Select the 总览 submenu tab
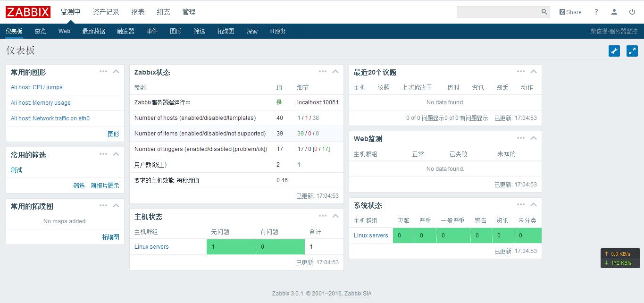644x303 pixels. pos(40,31)
